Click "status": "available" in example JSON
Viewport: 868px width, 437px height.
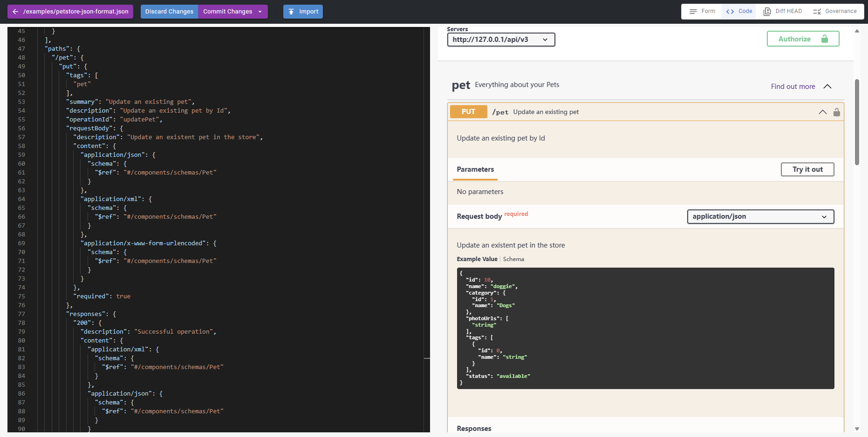click(498, 376)
